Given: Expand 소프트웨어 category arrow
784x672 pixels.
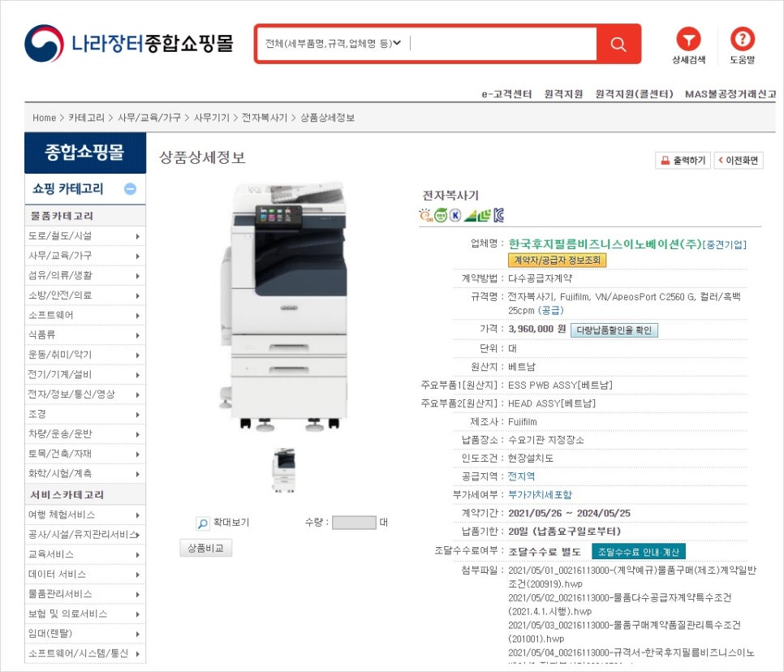Looking at the screenshot, I should [x=137, y=316].
